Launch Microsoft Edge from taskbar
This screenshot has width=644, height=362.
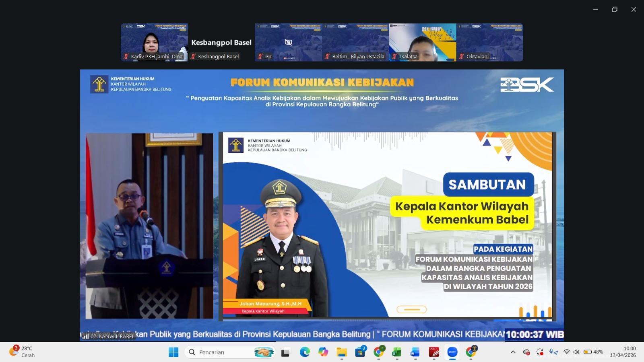pyautogui.click(x=305, y=352)
